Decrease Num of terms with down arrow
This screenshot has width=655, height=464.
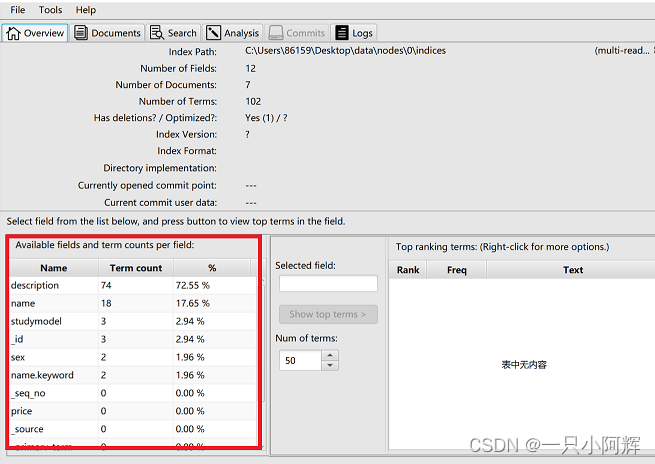330,365
